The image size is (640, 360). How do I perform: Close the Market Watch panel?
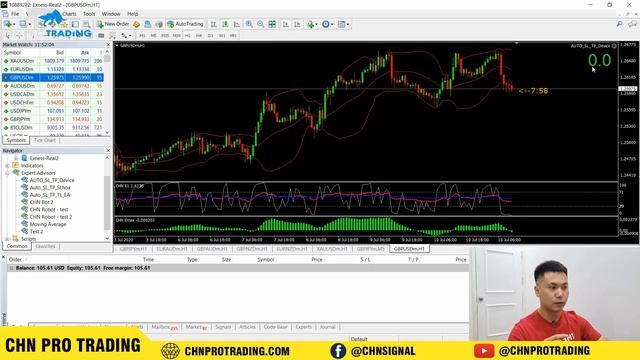pyautogui.click(x=108, y=44)
